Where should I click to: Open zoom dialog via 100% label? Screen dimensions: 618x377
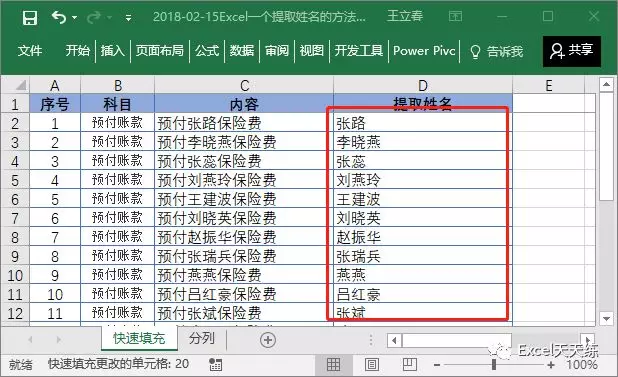[582, 365]
